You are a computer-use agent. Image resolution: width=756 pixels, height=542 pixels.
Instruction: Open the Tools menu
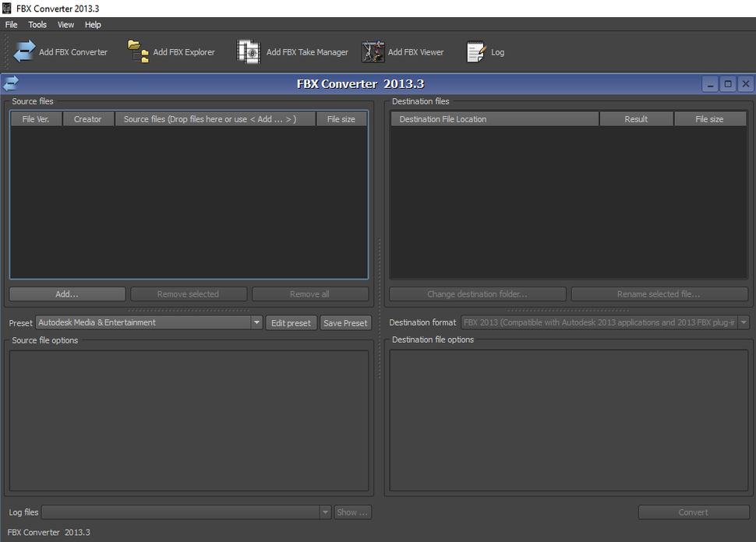37,24
